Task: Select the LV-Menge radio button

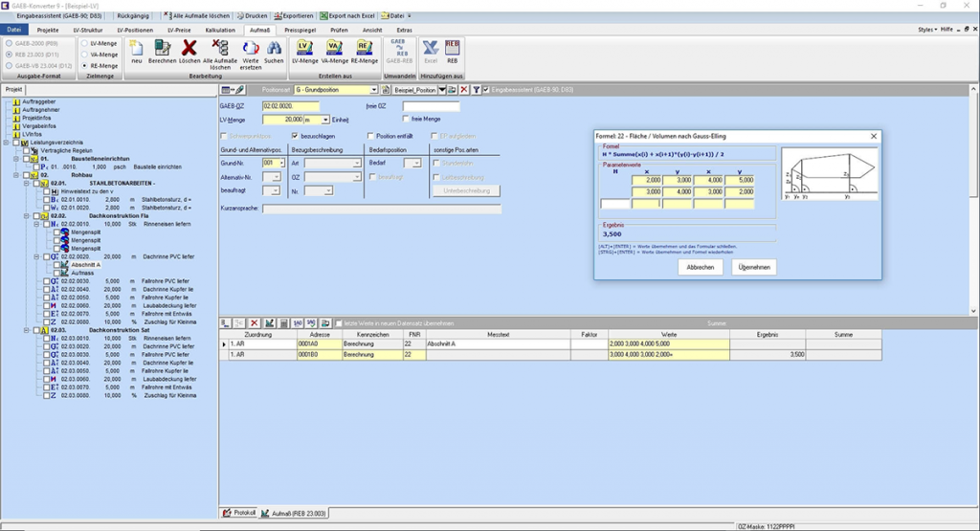Action: point(84,43)
